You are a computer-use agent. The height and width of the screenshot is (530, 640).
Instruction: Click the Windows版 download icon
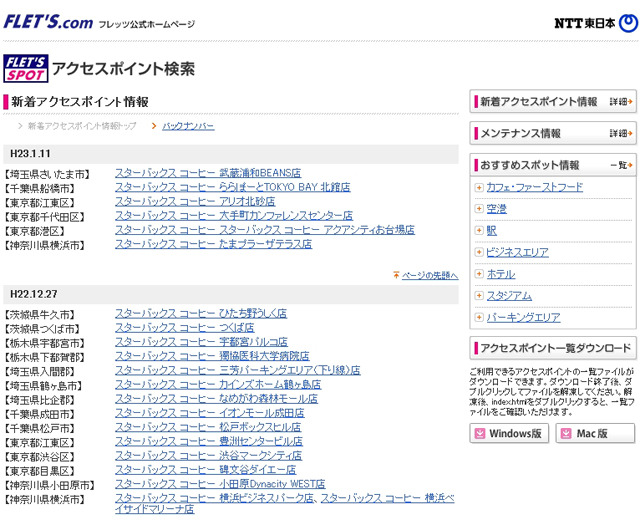click(480, 434)
